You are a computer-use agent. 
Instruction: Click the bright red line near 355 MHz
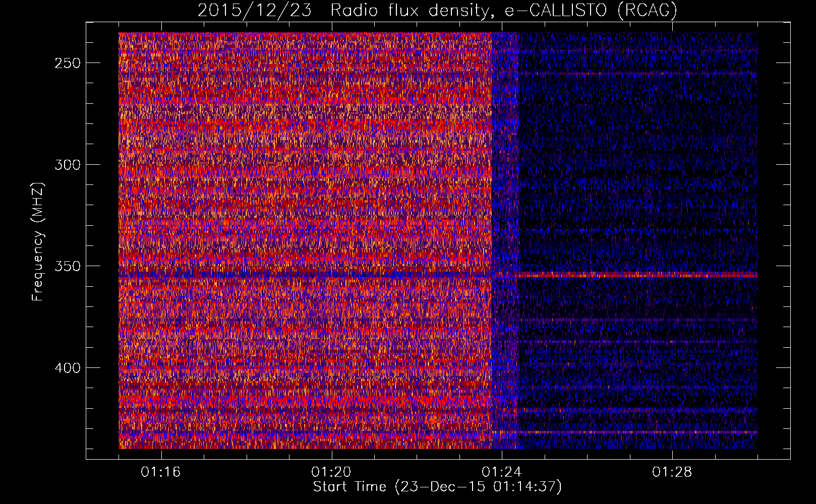[x=638, y=275]
